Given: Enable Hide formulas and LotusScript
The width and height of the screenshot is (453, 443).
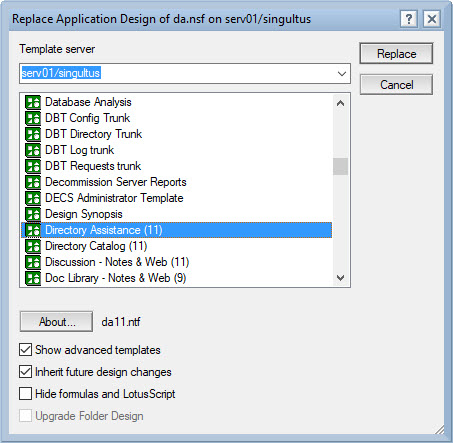Looking at the screenshot, I should [x=25, y=394].
